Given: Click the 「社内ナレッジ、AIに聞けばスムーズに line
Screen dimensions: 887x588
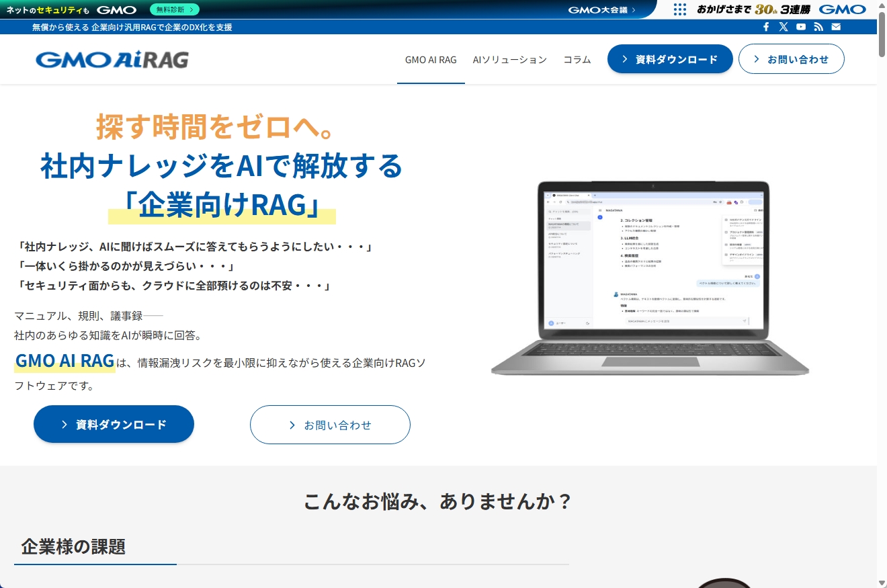Looking at the screenshot, I should pyautogui.click(x=195, y=247).
